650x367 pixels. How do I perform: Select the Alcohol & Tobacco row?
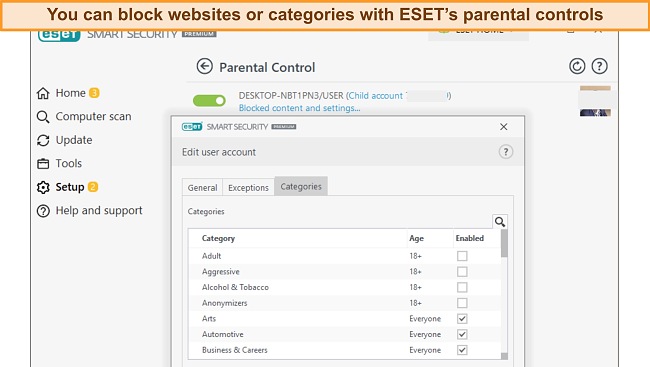click(344, 287)
